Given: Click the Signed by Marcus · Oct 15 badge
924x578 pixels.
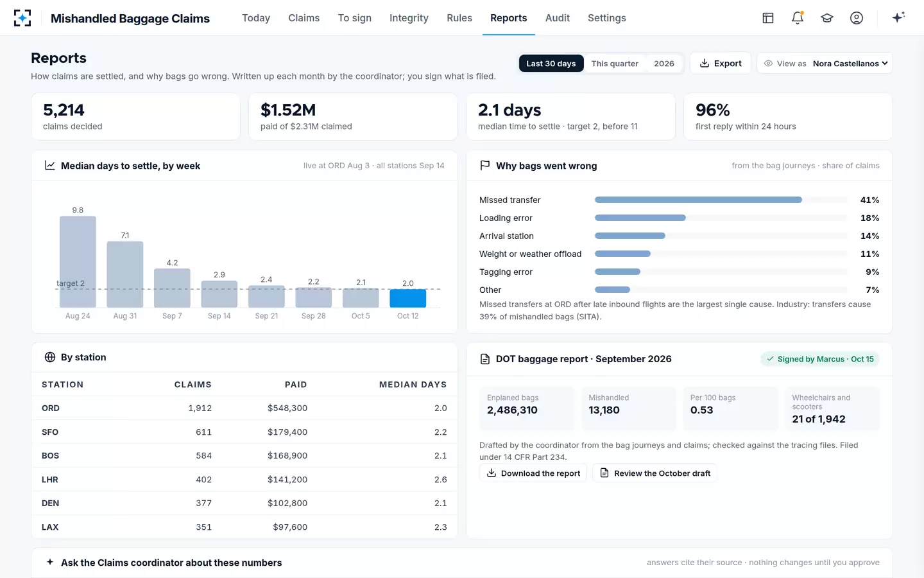Looking at the screenshot, I should (x=819, y=359).
